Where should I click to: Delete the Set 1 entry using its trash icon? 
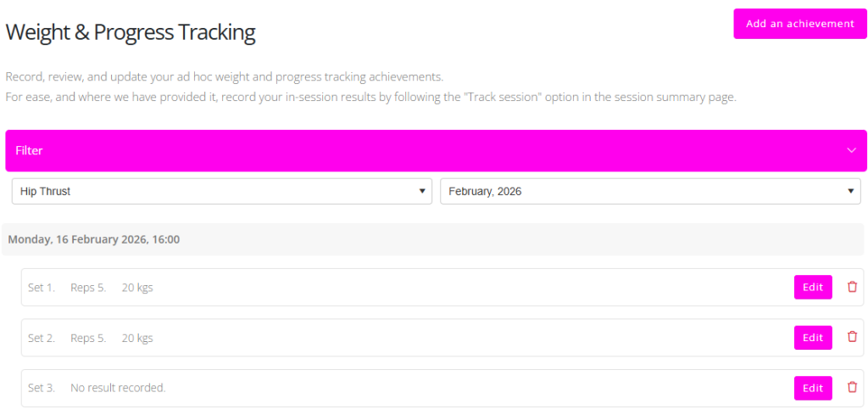(852, 287)
